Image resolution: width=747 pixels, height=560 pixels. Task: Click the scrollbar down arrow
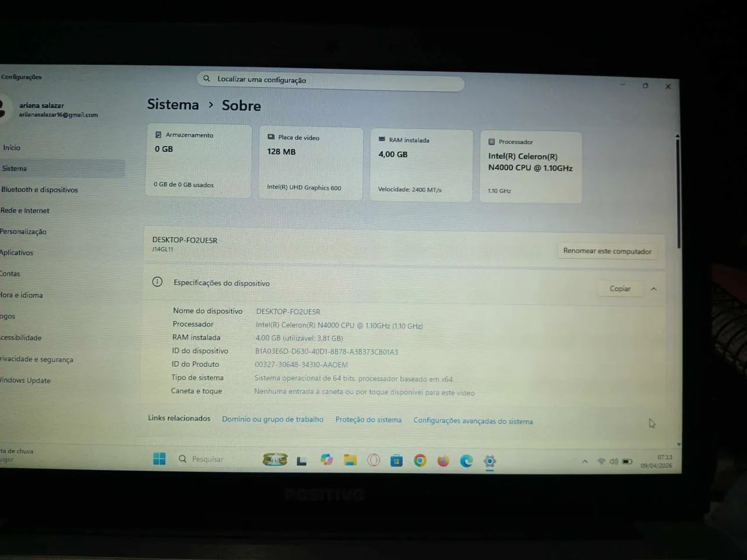tap(678, 444)
